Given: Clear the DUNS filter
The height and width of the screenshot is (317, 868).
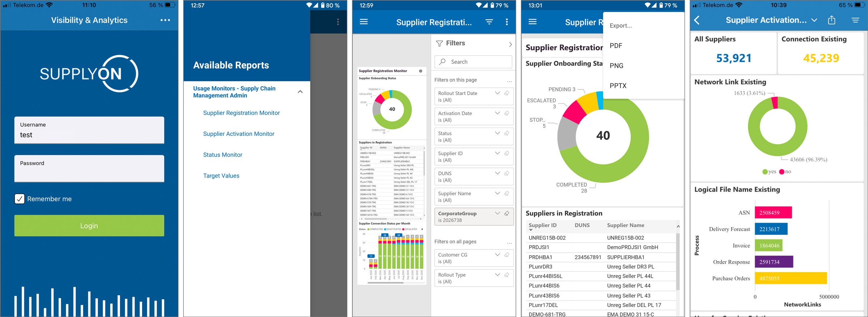Looking at the screenshot, I should coord(507,173).
